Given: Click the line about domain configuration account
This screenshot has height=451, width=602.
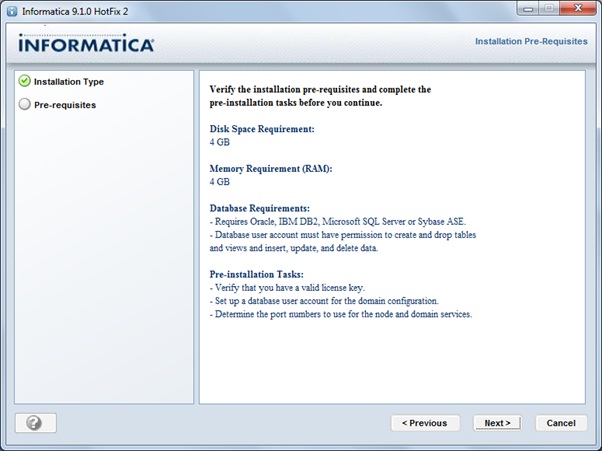Looking at the screenshot, I should click(x=324, y=301).
